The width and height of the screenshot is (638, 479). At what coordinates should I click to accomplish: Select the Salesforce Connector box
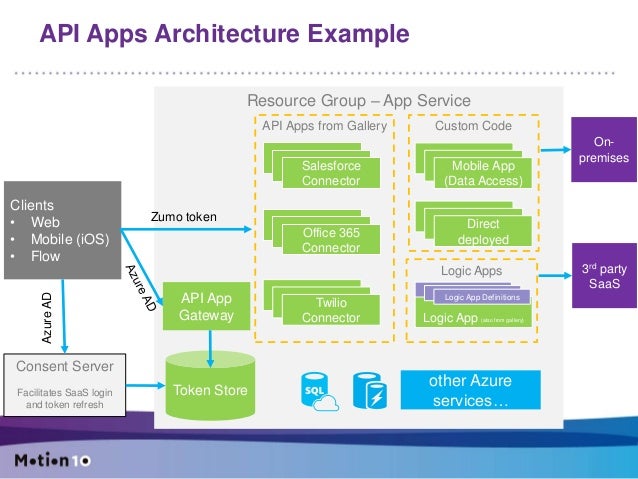(331, 173)
